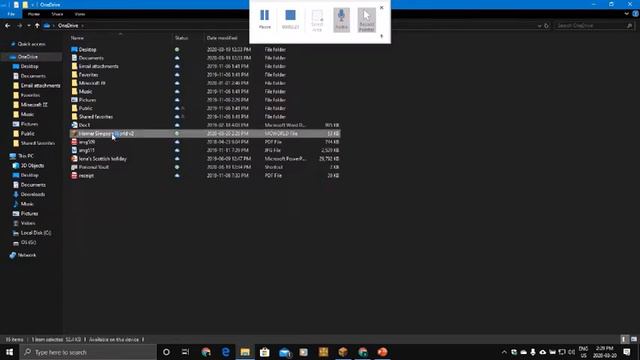Click green status icon of Personal Vault

[x=177, y=167]
